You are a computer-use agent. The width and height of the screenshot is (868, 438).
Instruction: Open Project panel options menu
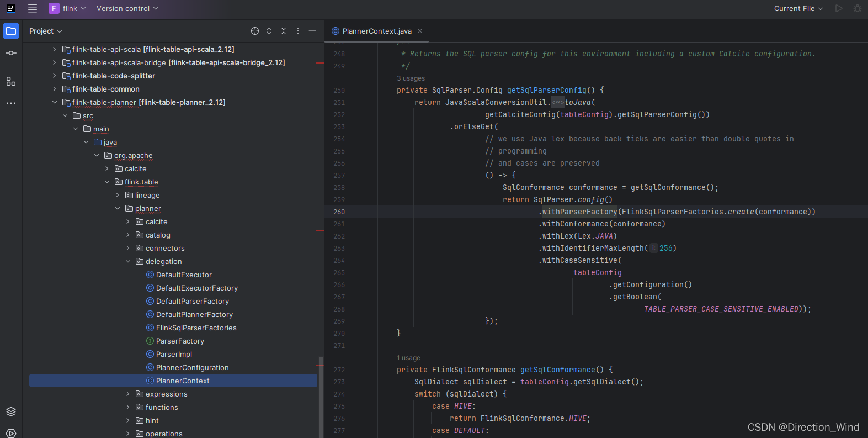(298, 31)
